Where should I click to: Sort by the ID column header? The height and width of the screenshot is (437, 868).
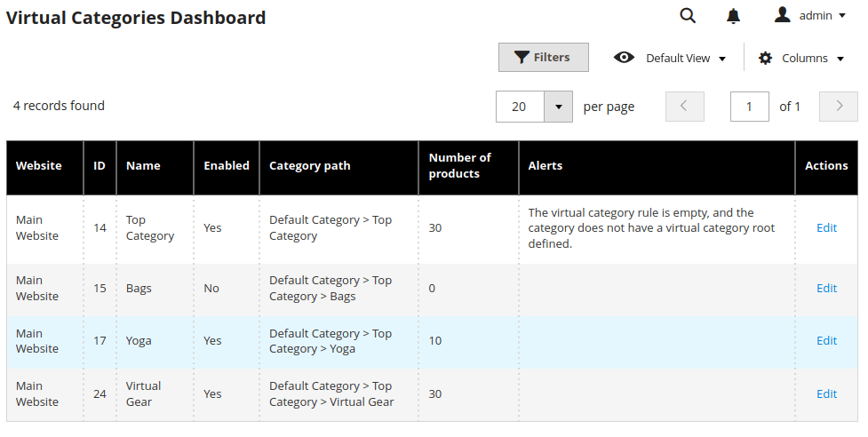[100, 166]
